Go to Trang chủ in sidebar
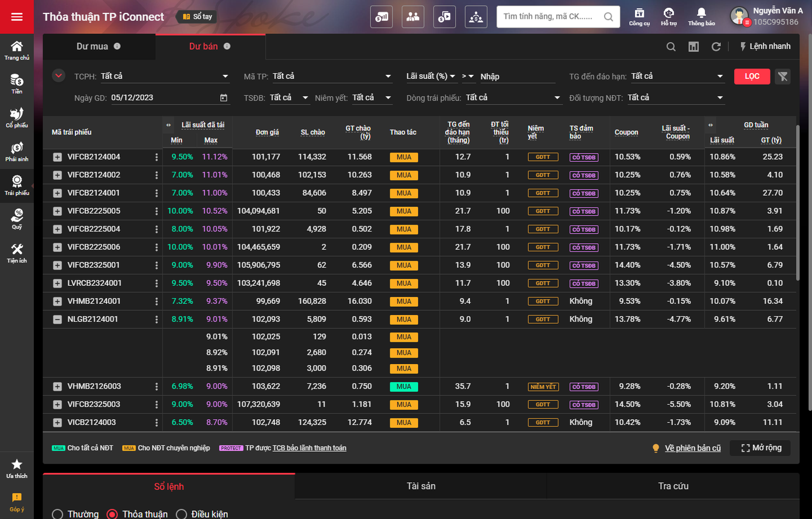Image resolution: width=812 pixels, height=519 pixels. click(17, 50)
